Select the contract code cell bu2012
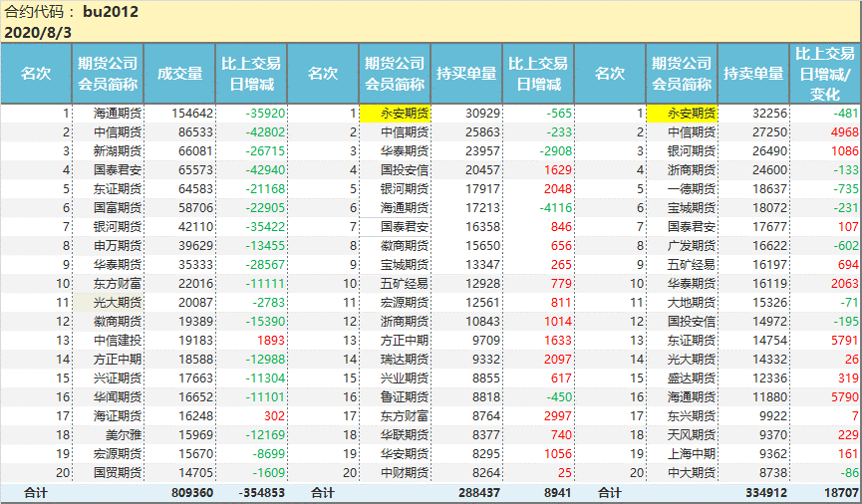Screen dimensions: 862x504 [111, 12]
